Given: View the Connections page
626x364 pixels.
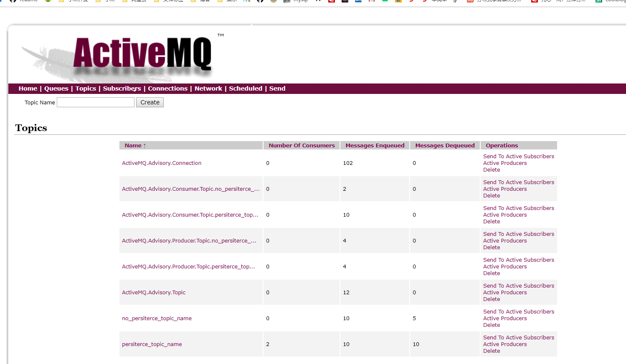Looking at the screenshot, I should pyautogui.click(x=167, y=88).
